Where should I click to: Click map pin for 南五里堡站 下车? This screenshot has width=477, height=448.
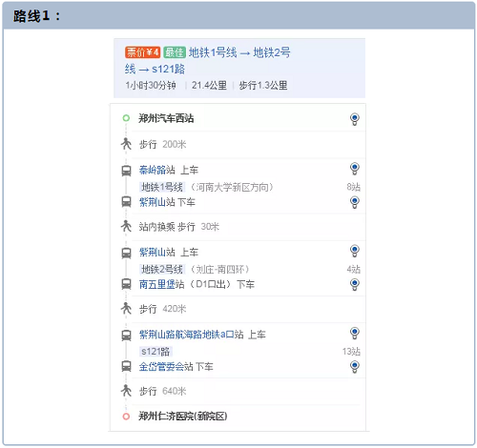click(355, 284)
